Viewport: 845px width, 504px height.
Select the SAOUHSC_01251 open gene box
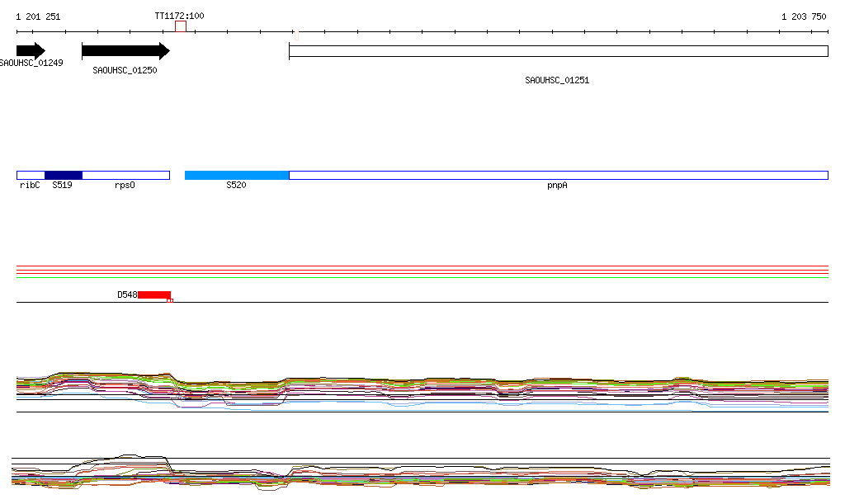click(558, 51)
